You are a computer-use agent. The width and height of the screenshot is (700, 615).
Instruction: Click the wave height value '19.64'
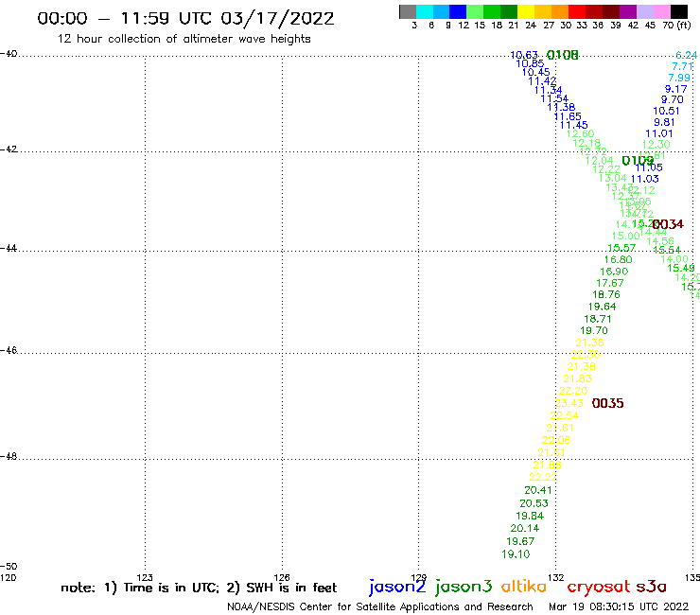(x=603, y=307)
